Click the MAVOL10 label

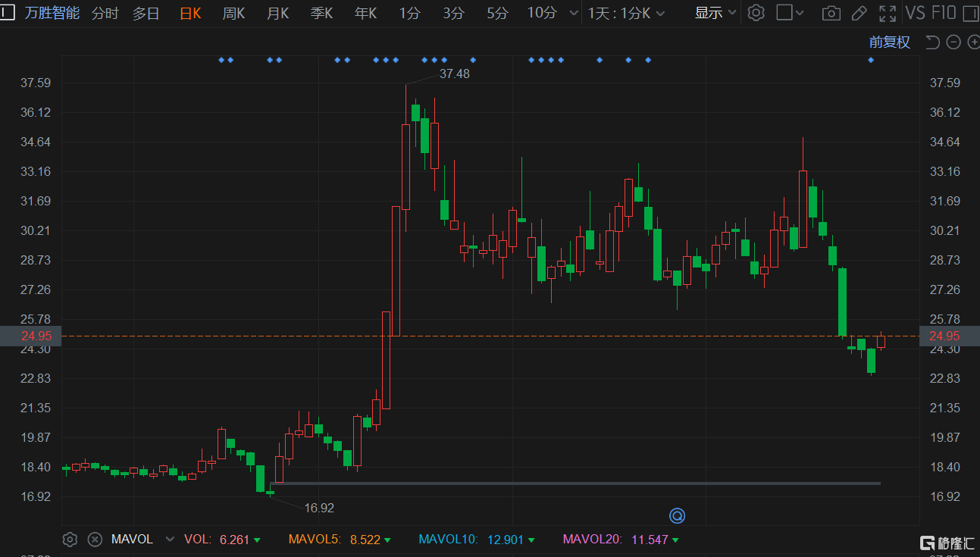pos(448,540)
